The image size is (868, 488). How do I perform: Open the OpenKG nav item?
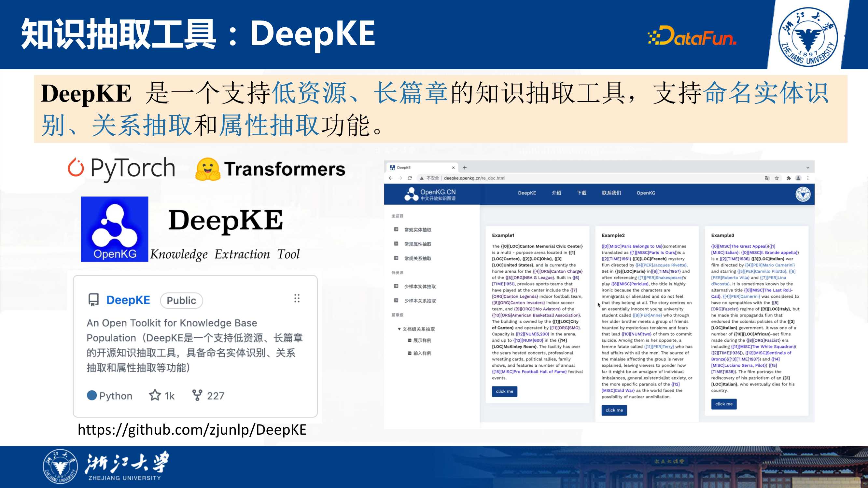[x=646, y=193]
